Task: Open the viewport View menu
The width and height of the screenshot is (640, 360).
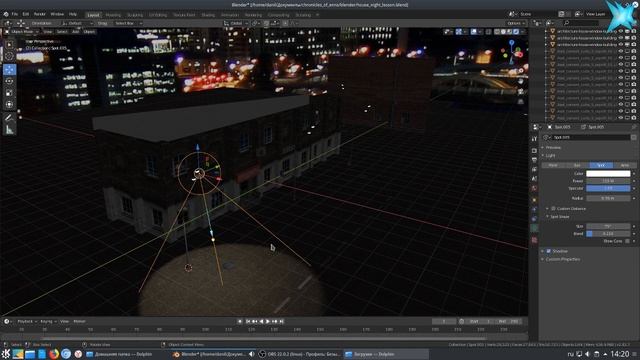Action: 48,31
